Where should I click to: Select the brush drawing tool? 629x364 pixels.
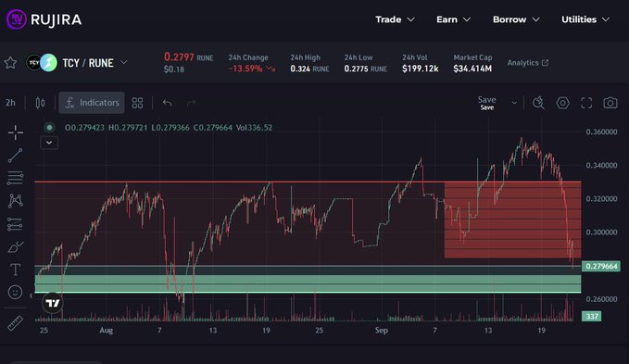tap(15, 247)
